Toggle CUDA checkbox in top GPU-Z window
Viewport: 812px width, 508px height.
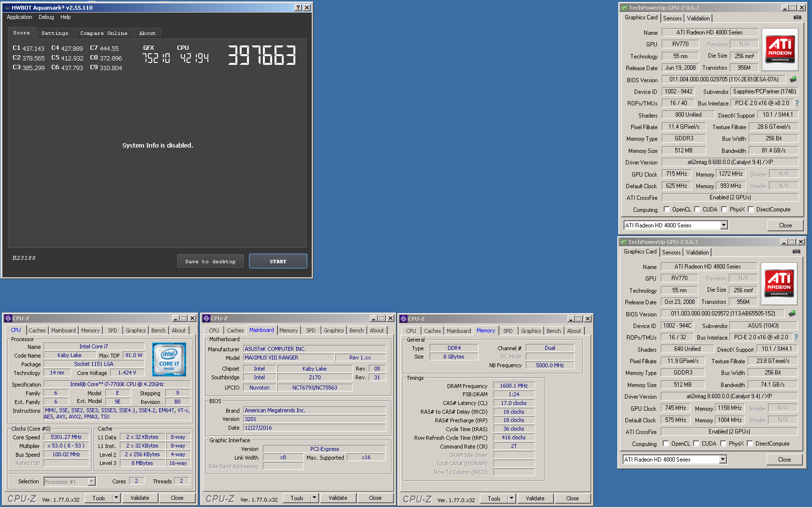pos(697,209)
